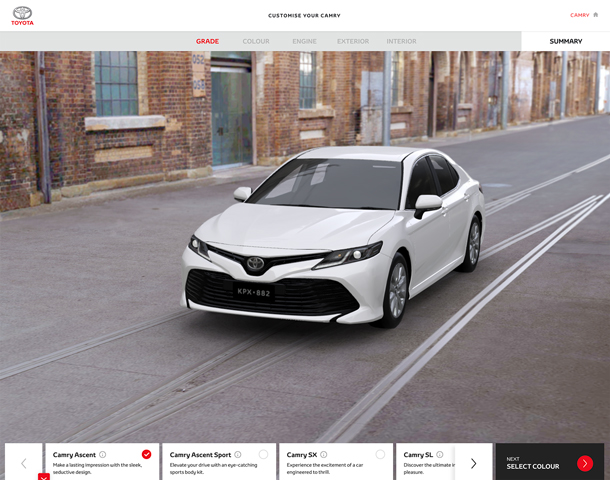
Task: Click the Toyota logo
Action: pyautogui.click(x=22, y=16)
